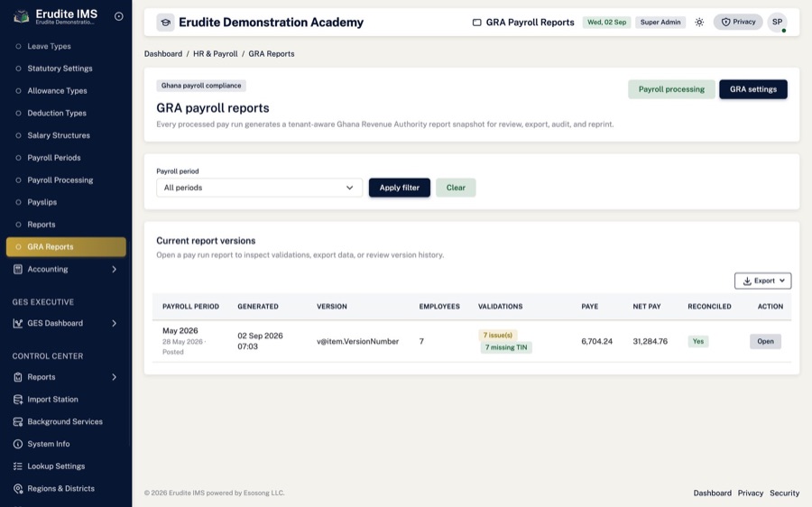
Task: Click the generated date 02 Sep 2026
Action: click(260, 341)
